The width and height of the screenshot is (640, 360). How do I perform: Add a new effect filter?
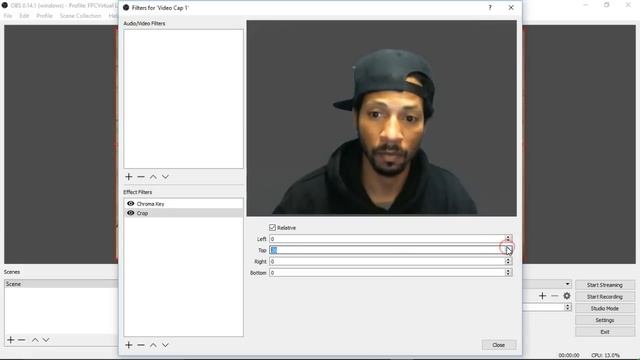(x=129, y=345)
